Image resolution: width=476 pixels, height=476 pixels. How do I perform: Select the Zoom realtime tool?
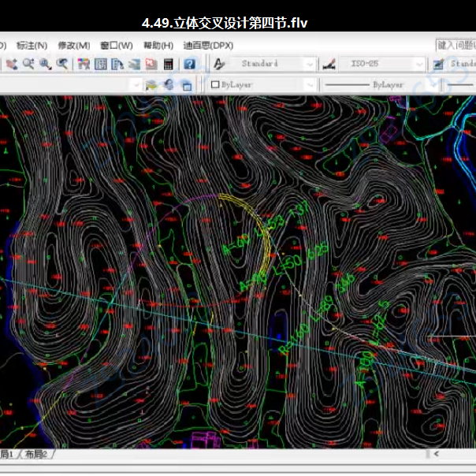[28, 64]
